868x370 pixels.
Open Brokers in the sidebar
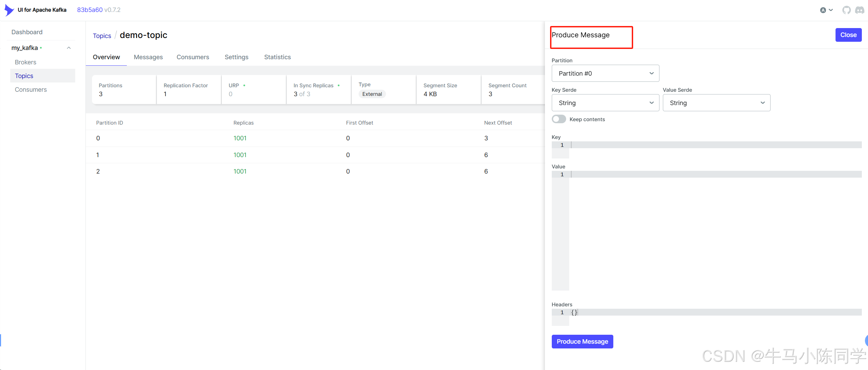[26, 62]
